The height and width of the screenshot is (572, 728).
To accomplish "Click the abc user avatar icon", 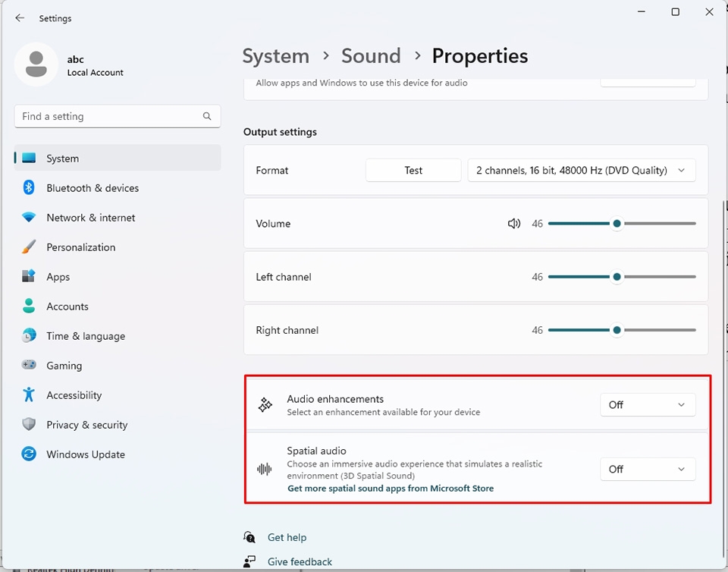I will (x=36, y=64).
